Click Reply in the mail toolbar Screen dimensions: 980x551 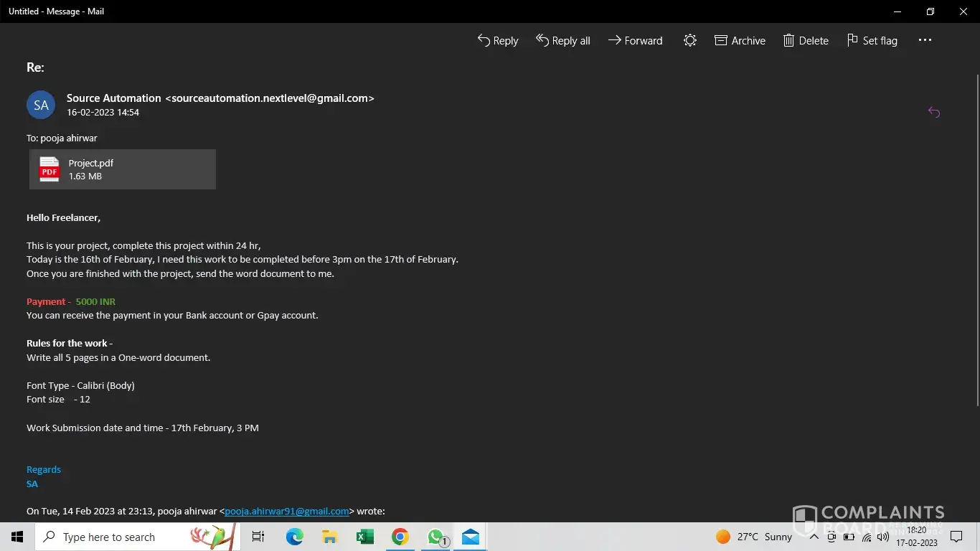click(498, 41)
